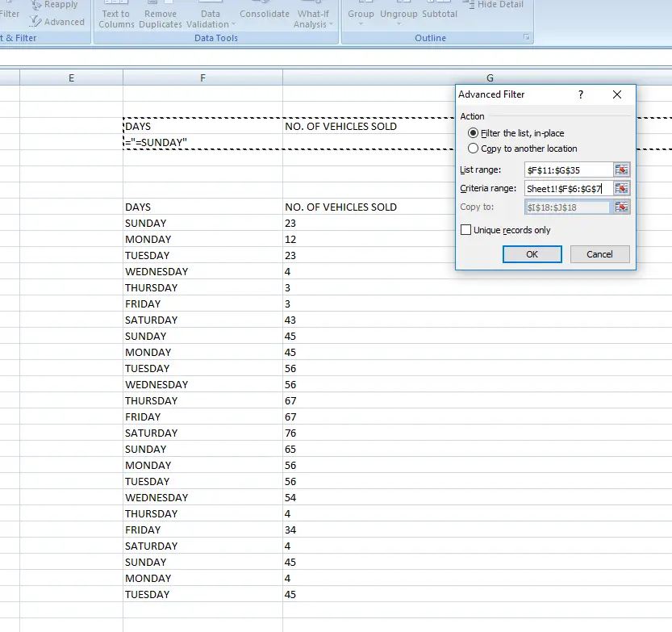Select the SATURDAY cell beside value 76
This screenshot has height=632, width=672.
202,433
